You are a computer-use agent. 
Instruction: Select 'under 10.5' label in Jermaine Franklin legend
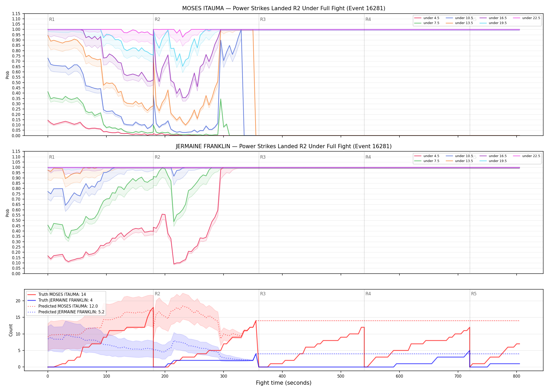(x=464, y=156)
